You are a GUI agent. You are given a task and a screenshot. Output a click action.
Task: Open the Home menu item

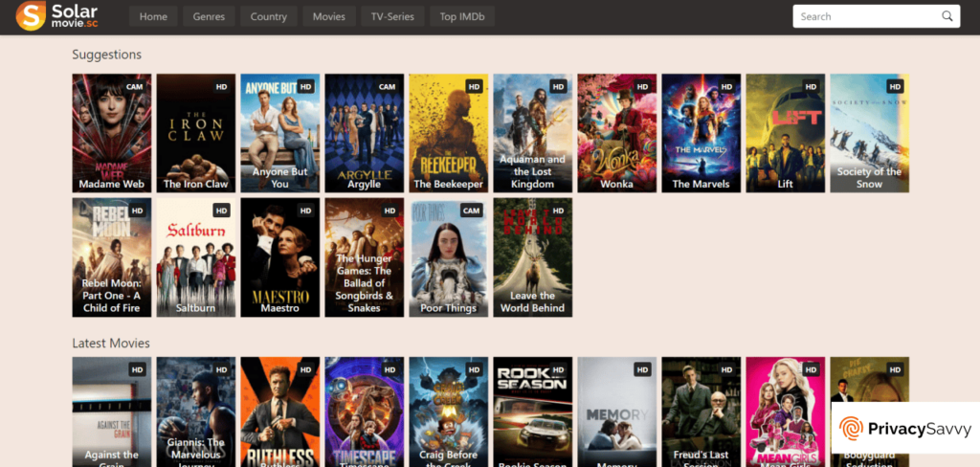click(x=153, y=17)
